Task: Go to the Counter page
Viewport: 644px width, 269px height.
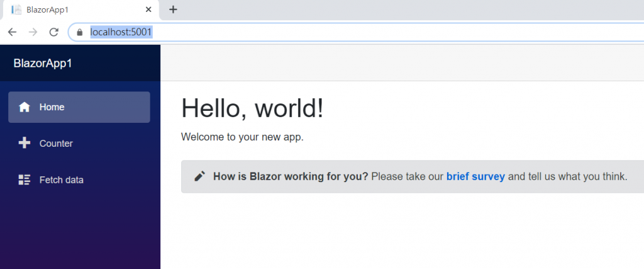Action: (79, 144)
